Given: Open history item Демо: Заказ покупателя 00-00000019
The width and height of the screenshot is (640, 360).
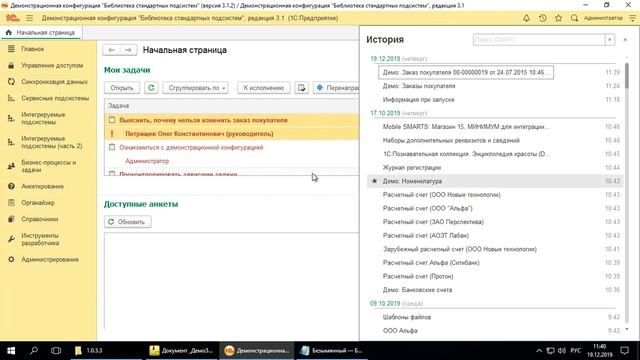Looking at the screenshot, I should coord(466,72).
